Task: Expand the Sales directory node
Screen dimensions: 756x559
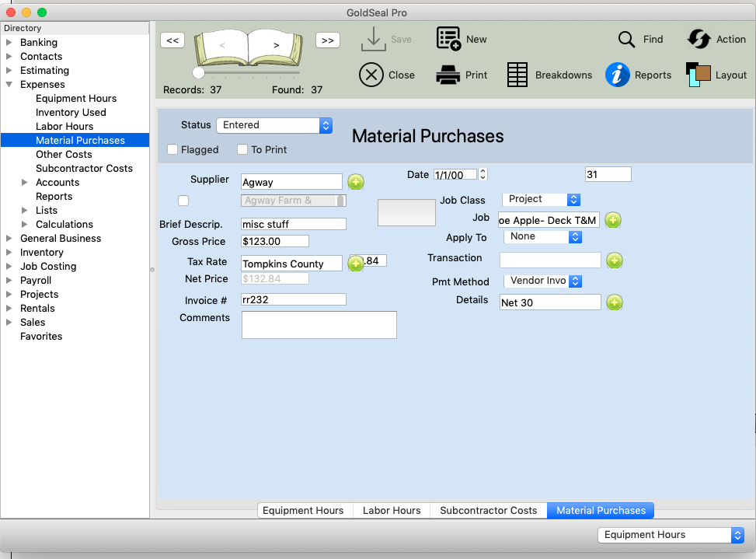Action: [x=9, y=322]
